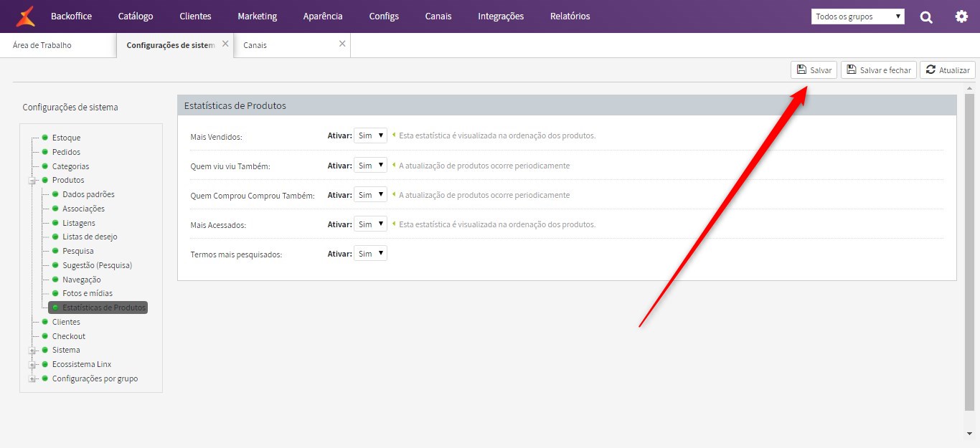This screenshot has height=448, width=980.
Task: Click the Atualizar refresh button
Action: click(947, 70)
